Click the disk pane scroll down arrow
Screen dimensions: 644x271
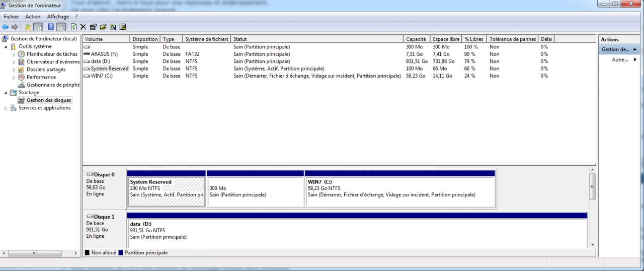[x=591, y=245]
